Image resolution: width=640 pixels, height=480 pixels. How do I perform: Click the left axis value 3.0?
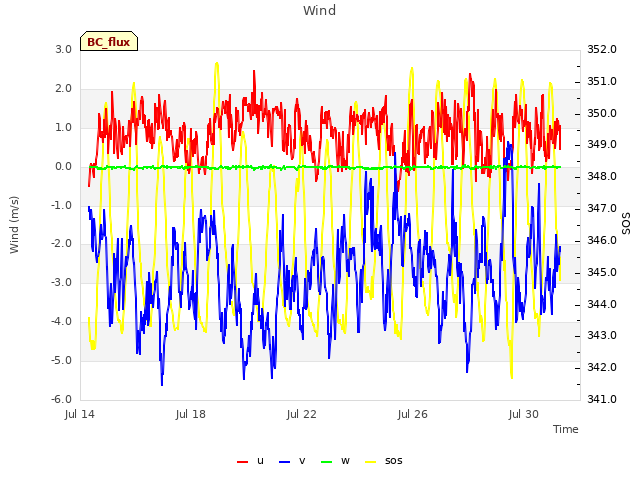coord(64,49)
